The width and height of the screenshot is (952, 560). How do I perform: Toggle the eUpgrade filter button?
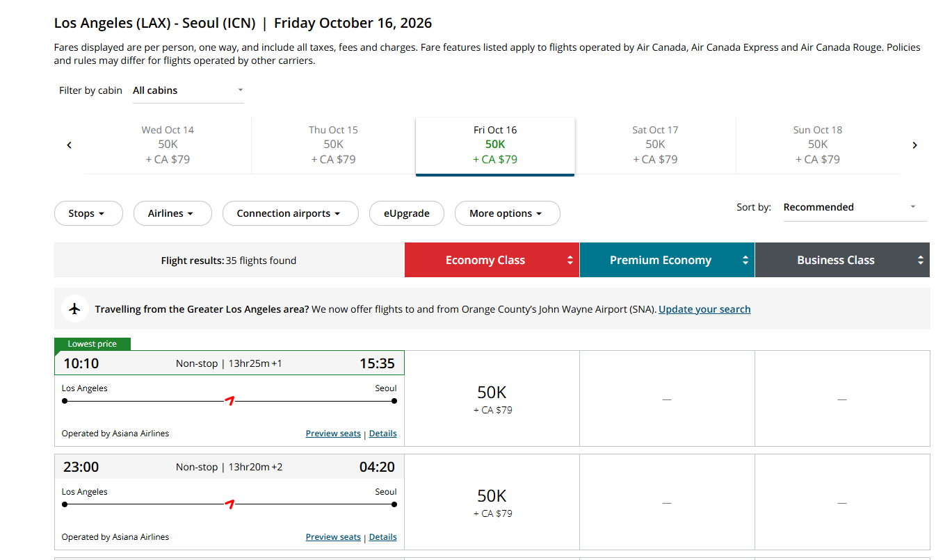click(x=406, y=213)
